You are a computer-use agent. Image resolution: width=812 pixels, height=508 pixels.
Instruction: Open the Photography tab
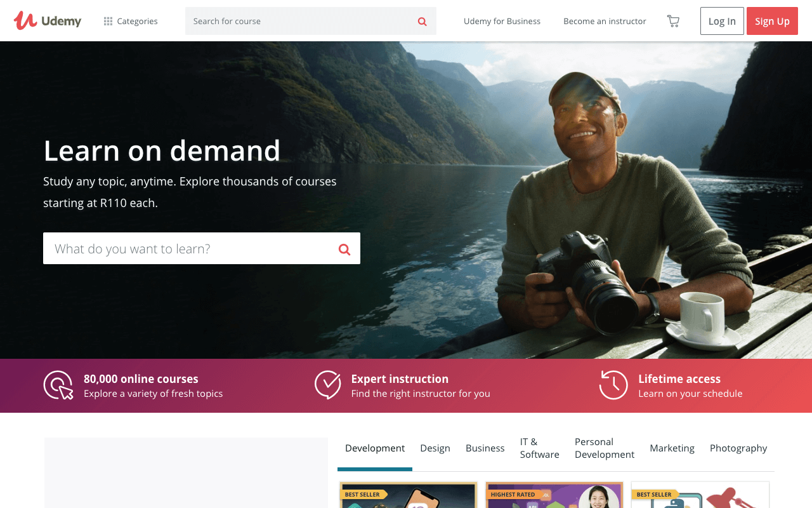tap(738, 448)
